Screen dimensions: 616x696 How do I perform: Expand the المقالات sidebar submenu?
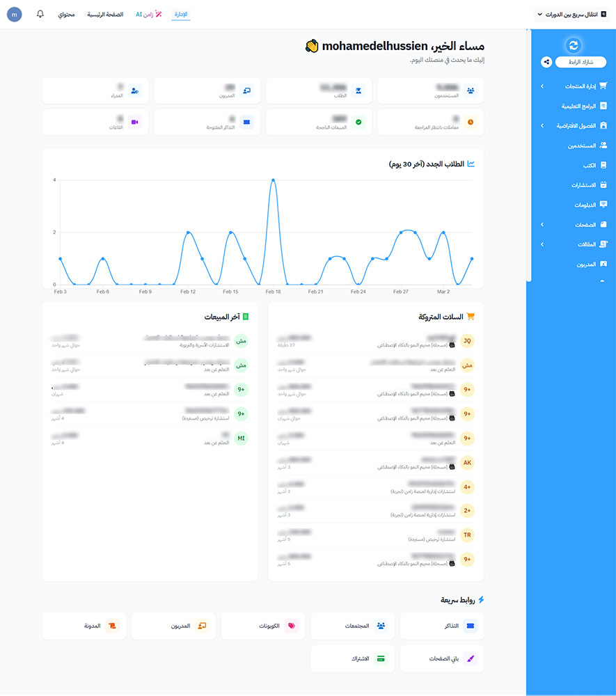coord(542,244)
